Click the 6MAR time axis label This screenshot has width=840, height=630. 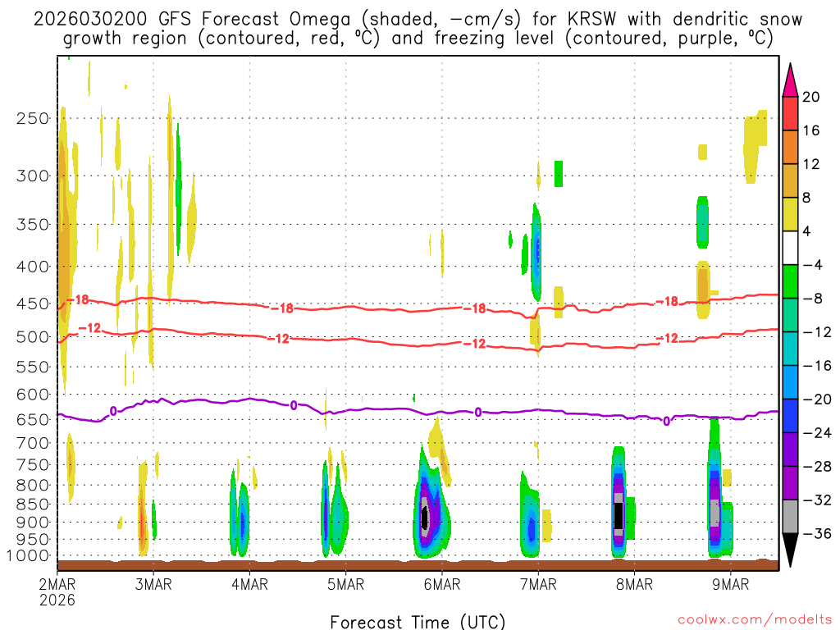pyautogui.click(x=442, y=584)
